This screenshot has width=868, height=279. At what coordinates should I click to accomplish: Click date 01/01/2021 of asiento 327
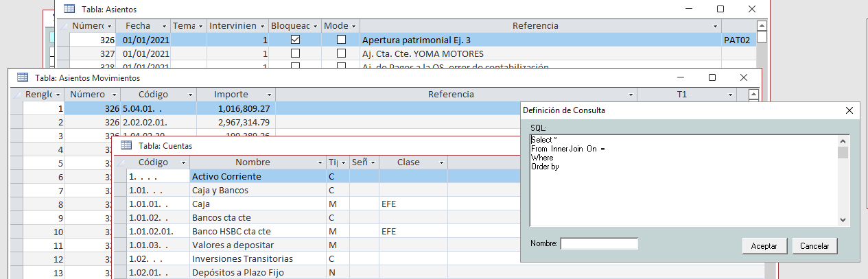(x=145, y=53)
